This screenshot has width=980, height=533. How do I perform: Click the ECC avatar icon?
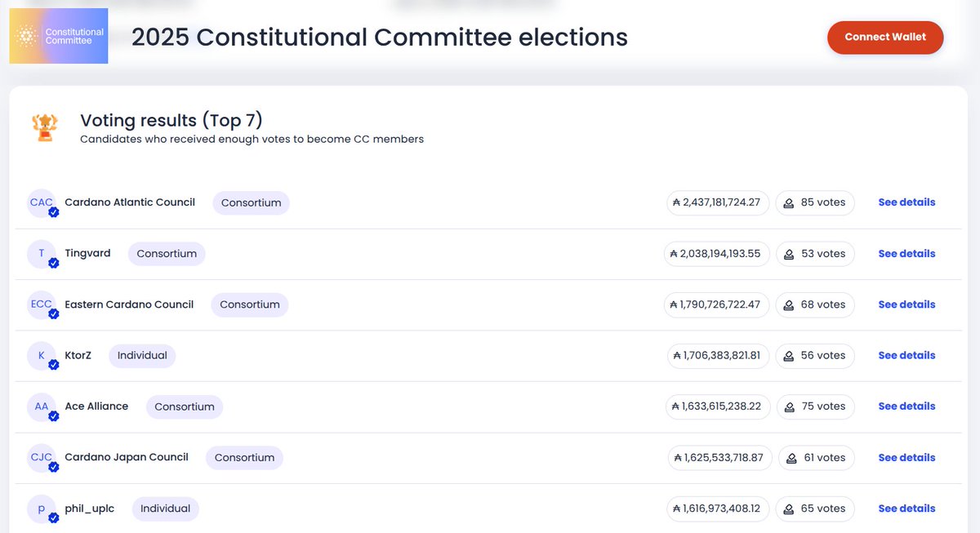pyautogui.click(x=42, y=304)
